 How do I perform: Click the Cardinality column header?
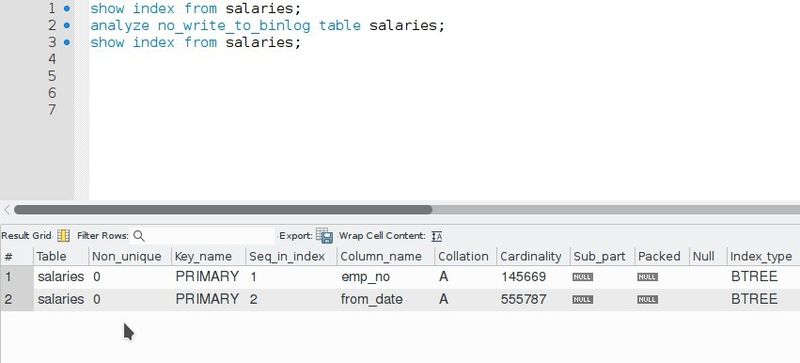[x=533, y=256]
